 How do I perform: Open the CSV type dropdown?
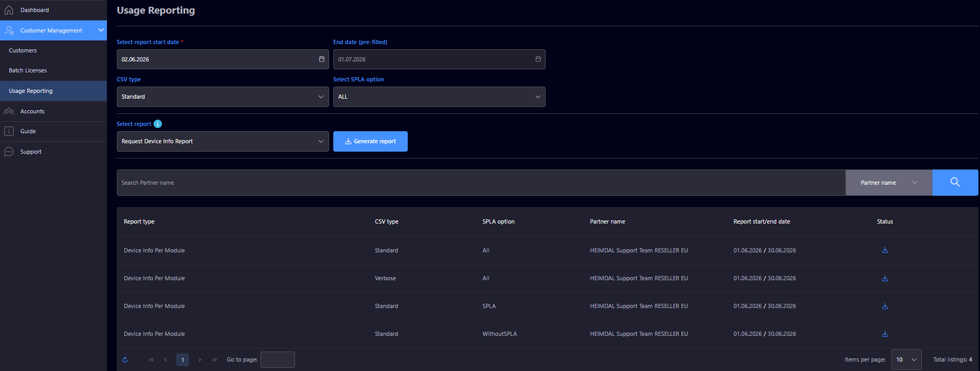223,97
